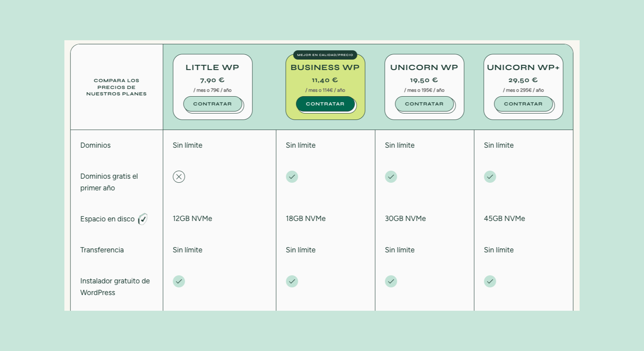Click '/ mes o 195€ / año' text
Screen dimensions: 644x351
[x=424, y=90]
